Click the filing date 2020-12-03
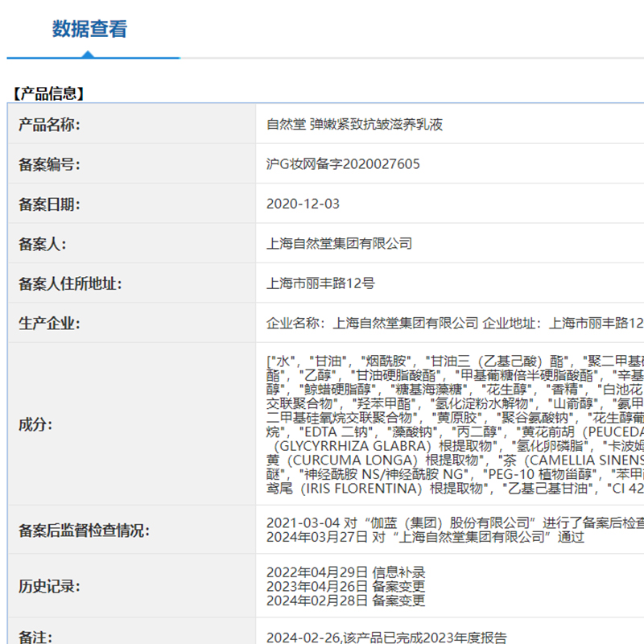Image resolution: width=644 pixels, height=644 pixels. pyautogui.click(x=303, y=204)
